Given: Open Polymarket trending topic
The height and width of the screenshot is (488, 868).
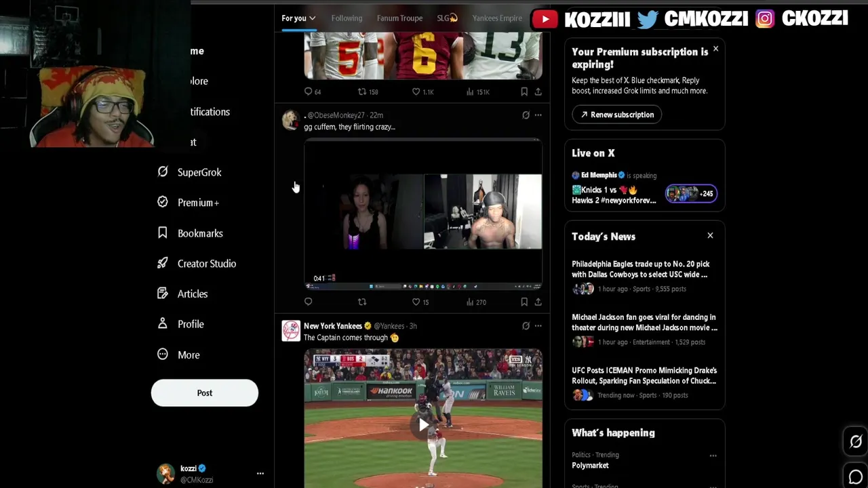Looking at the screenshot, I should click(x=590, y=466).
